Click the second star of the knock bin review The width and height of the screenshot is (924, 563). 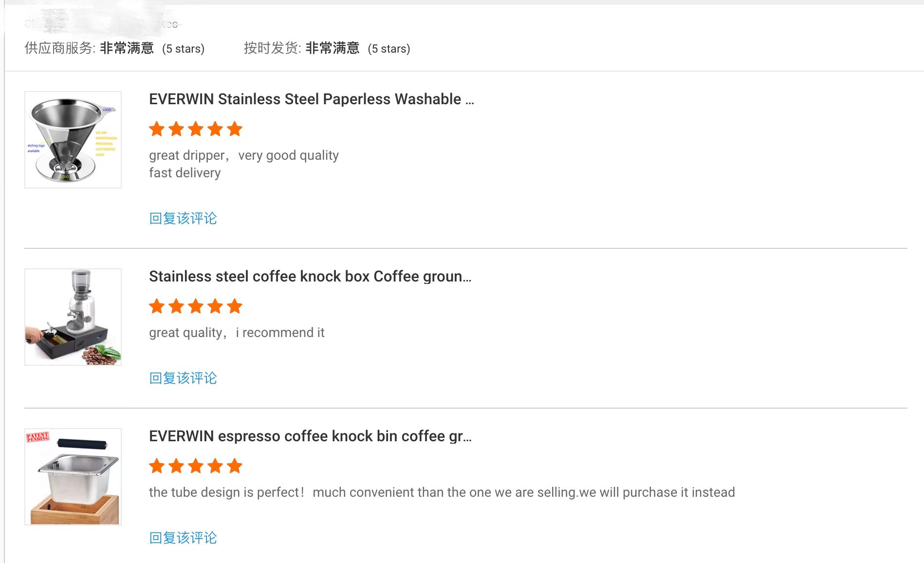[176, 466]
